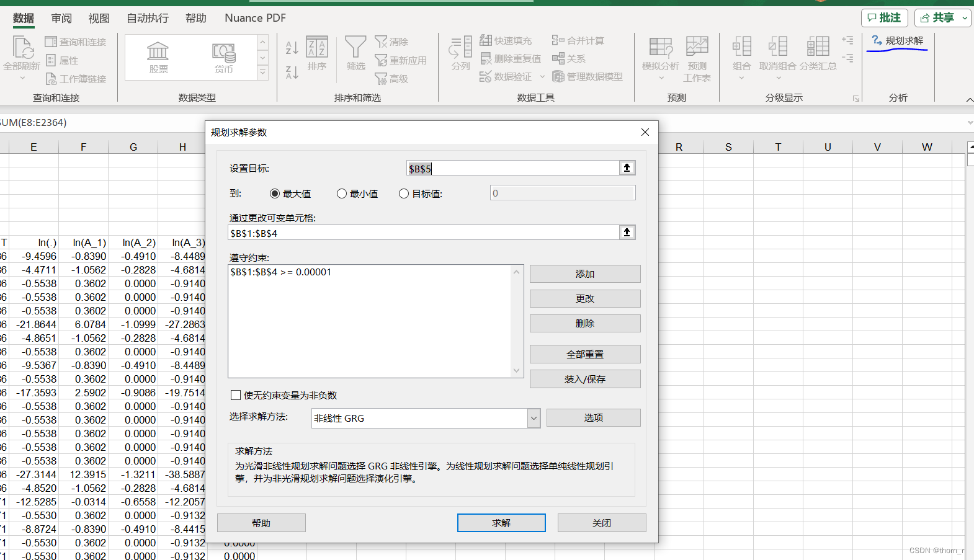Click the Set Objective field $B$5

point(512,168)
